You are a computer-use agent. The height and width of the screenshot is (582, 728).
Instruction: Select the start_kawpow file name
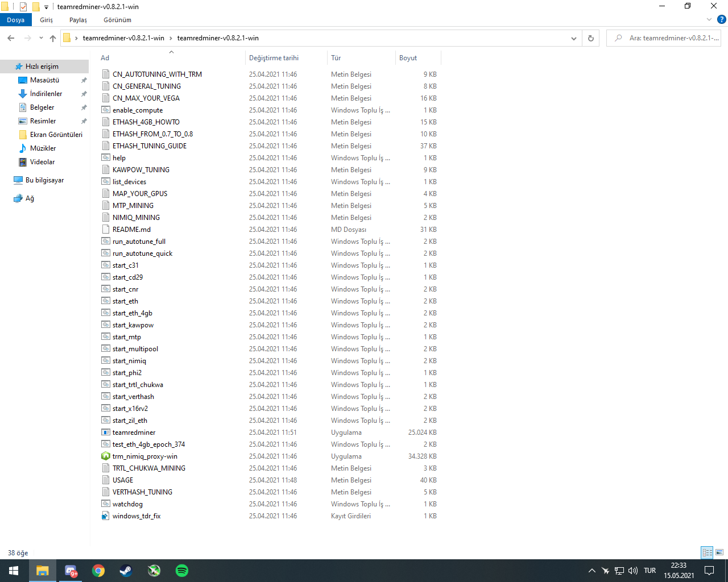pos(133,325)
